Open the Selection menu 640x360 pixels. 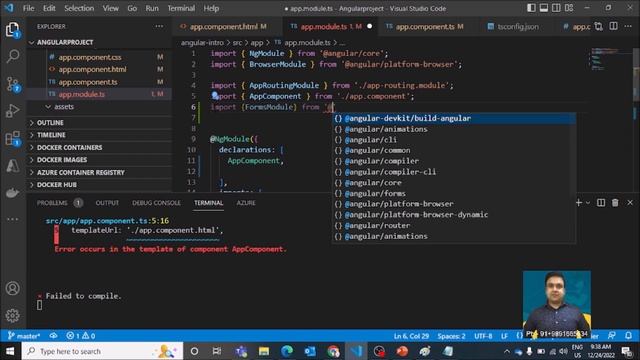click(79, 8)
